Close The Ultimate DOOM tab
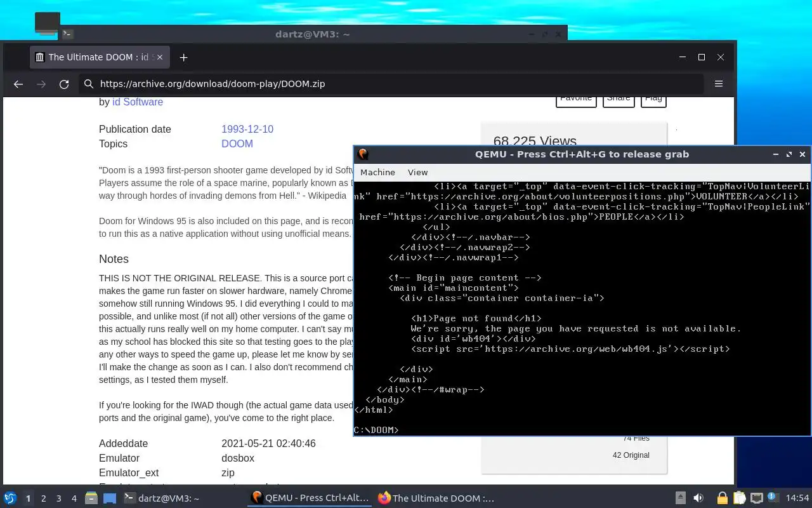812x508 pixels. click(160, 57)
